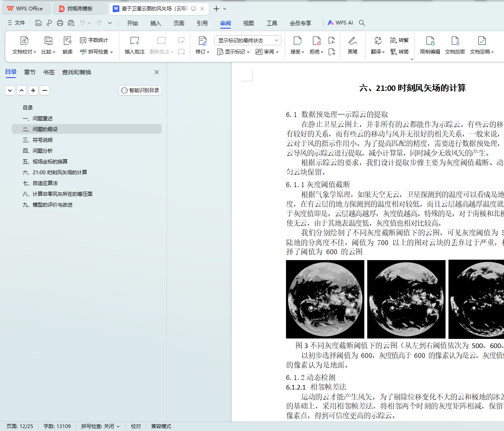Open the 文档校对 proofreading tool
This screenshot has width=504, height=431.
24,46
